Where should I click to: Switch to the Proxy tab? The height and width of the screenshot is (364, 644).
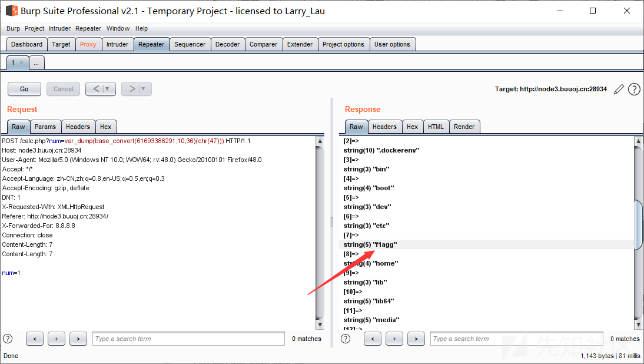tap(88, 44)
